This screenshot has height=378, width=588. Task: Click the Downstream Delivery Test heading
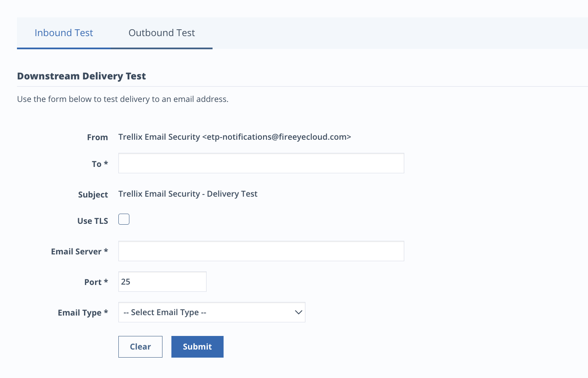click(81, 76)
